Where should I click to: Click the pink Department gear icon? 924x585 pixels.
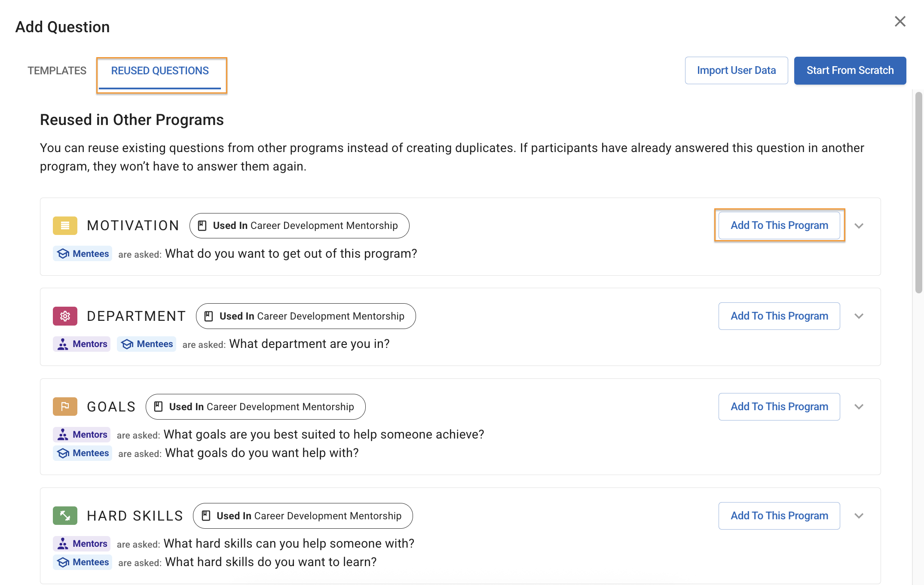[64, 316]
